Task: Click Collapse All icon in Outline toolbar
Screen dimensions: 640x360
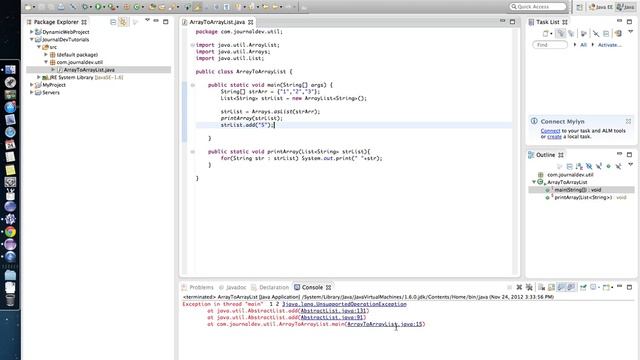Action: pos(570,167)
